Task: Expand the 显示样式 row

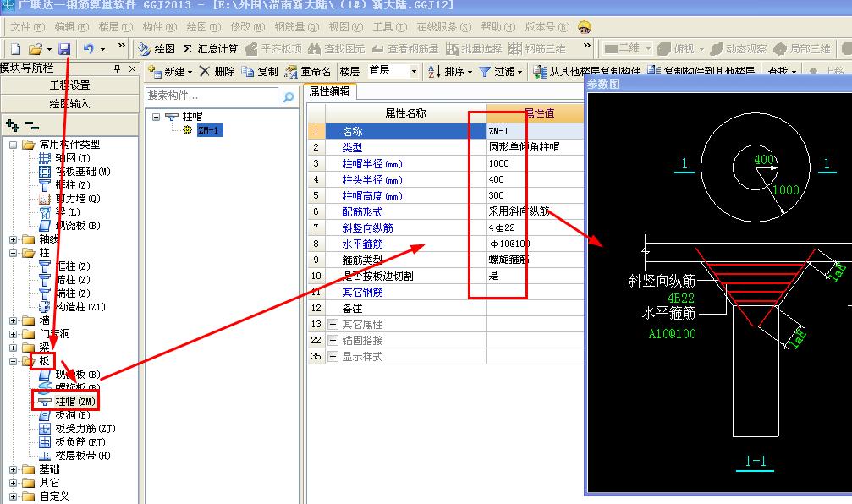Action: pyautogui.click(x=333, y=357)
